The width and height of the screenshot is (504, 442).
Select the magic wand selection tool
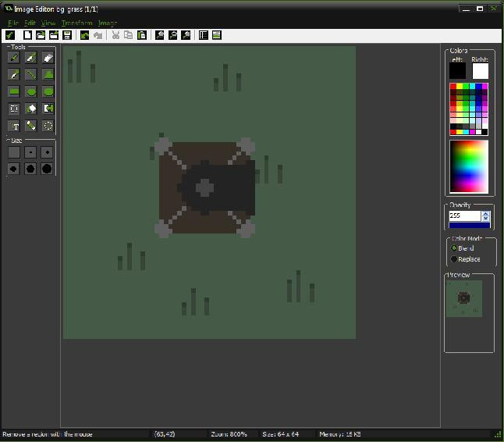(31, 109)
